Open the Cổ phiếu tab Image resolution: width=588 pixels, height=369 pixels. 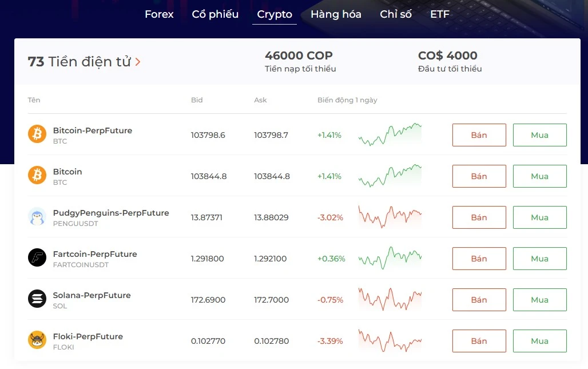click(215, 14)
